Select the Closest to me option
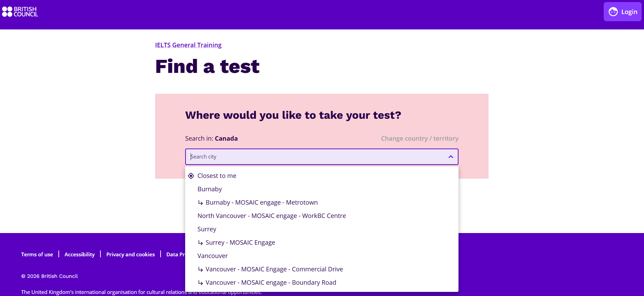 tap(321, 176)
